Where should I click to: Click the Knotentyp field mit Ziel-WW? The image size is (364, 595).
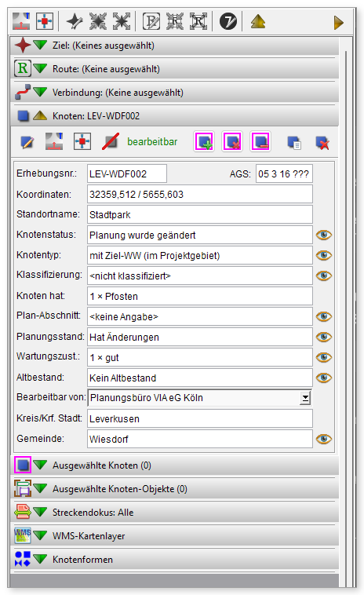pyautogui.click(x=200, y=255)
